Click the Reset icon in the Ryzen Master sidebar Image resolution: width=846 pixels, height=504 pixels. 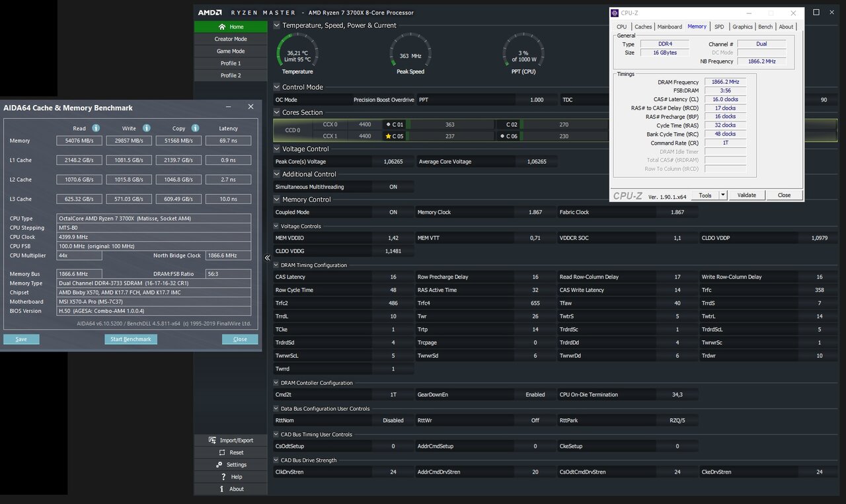pos(222,452)
